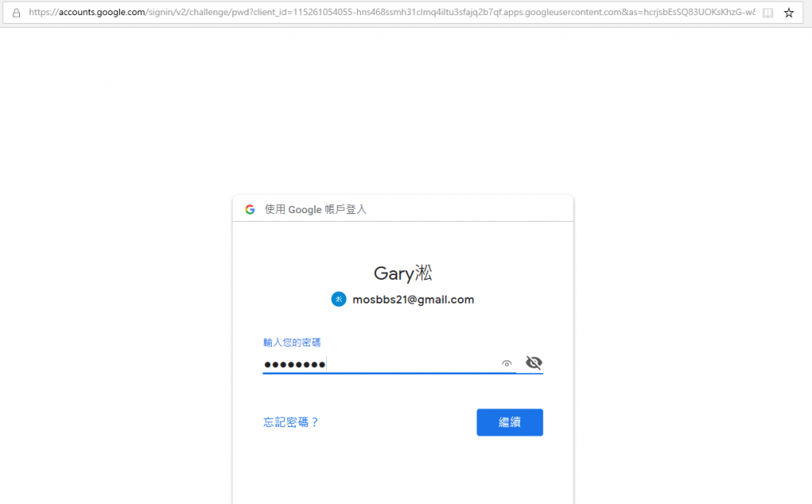Screen dimensions: 812x504
Task: Click the Gary淞 name heading
Action: pyautogui.click(x=403, y=273)
